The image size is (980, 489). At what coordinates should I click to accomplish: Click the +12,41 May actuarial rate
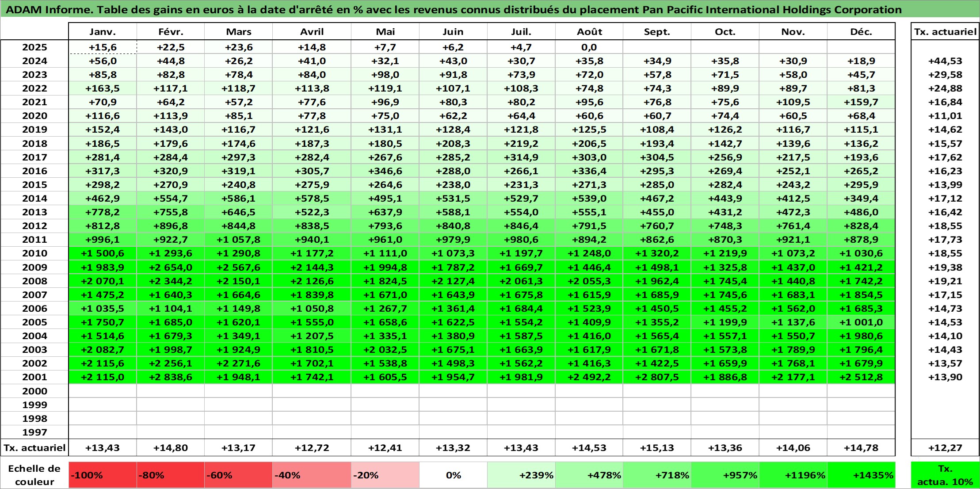[x=385, y=448]
